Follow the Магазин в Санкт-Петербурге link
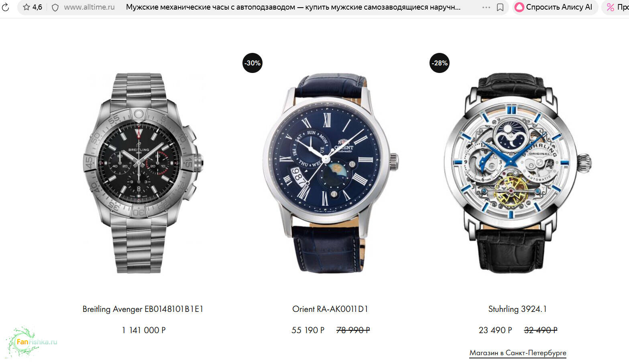 coord(518,353)
